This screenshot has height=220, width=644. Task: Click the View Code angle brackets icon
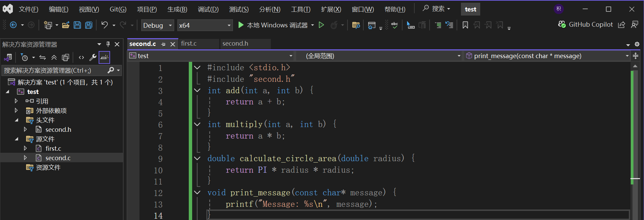(x=81, y=57)
